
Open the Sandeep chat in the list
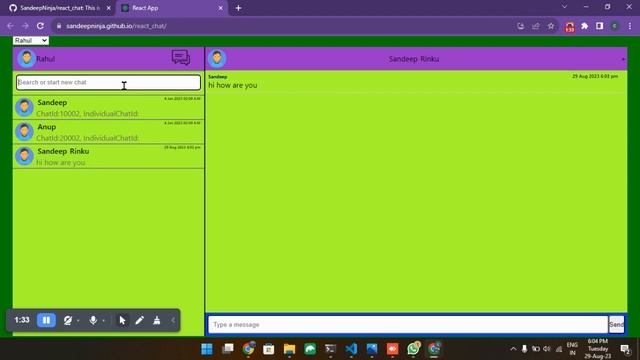(109, 107)
